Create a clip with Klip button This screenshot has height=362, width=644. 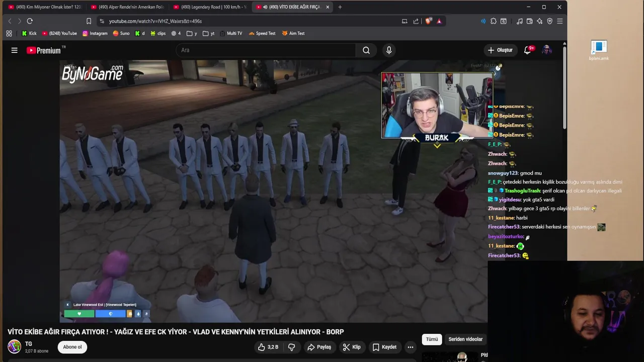(x=352, y=347)
